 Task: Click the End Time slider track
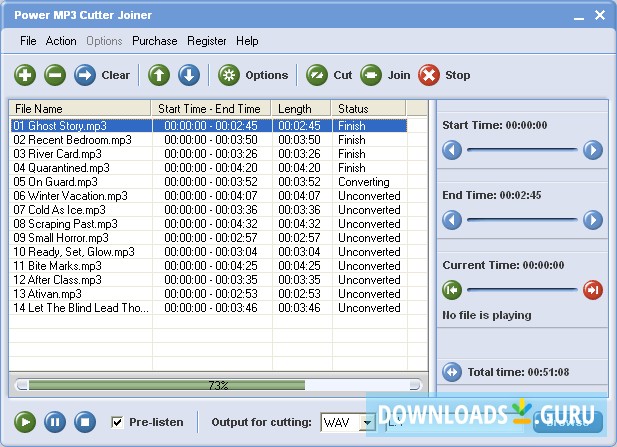click(522, 220)
